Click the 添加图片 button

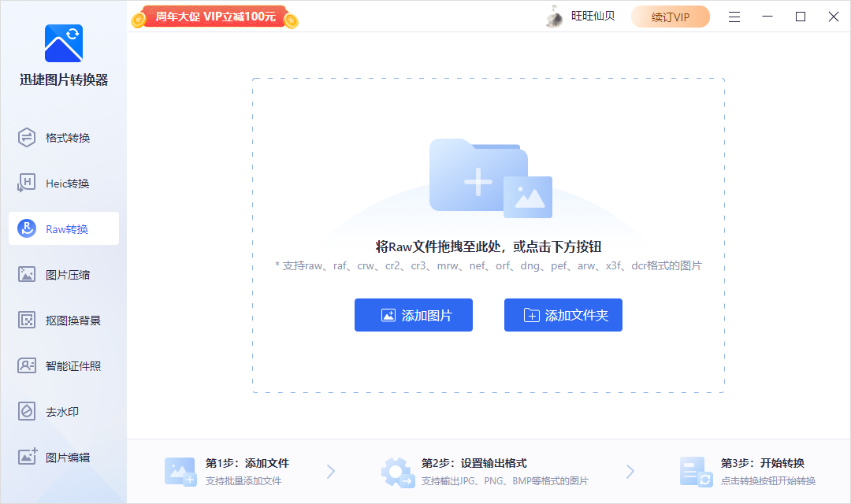point(414,315)
